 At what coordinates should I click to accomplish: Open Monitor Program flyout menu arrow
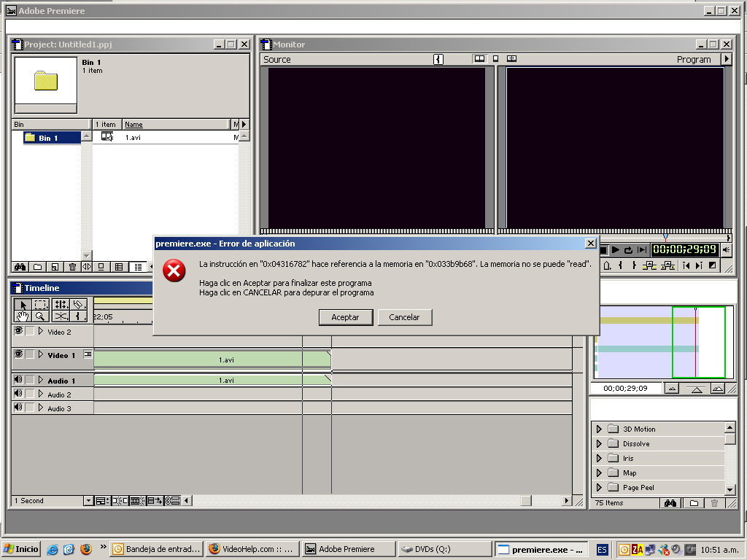click(727, 59)
